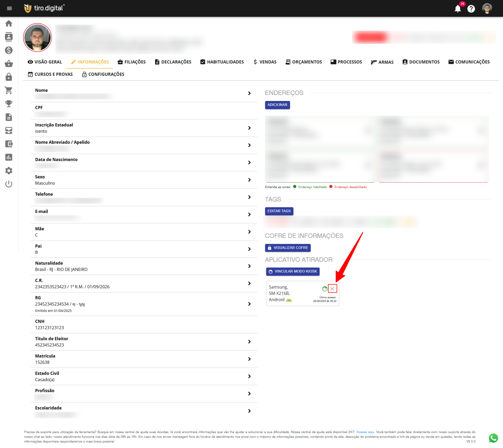Screen dimensions: 503x448
Task: Open the help question mark icon
Action: pyautogui.click(x=471, y=9)
